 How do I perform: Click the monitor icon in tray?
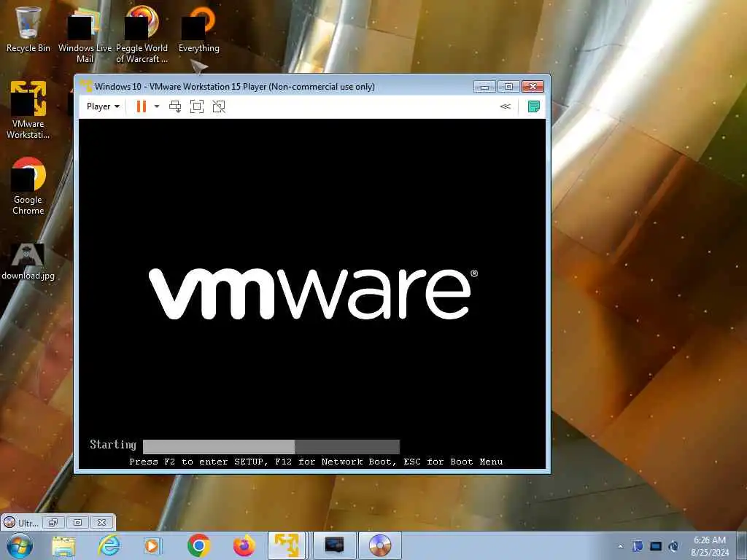click(656, 546)
